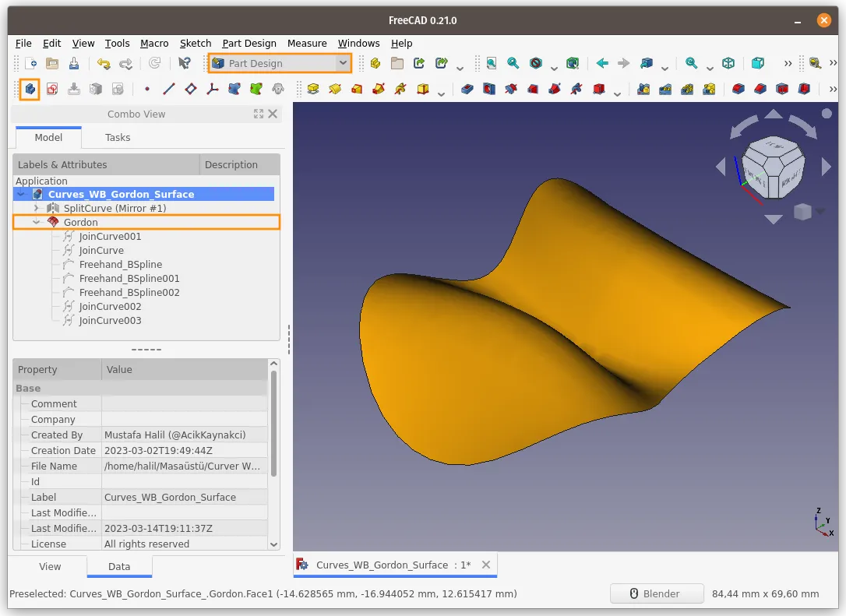Apply the Fillet tool
The width and height of the screenshot is (846, 616).
coord(738,89)
